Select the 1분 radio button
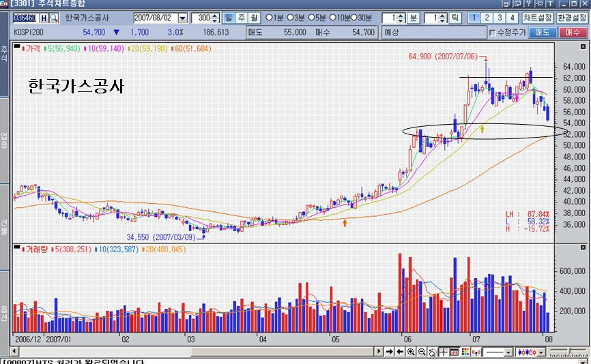The width and height of the screenshot is (591, 364). (269, 18)
